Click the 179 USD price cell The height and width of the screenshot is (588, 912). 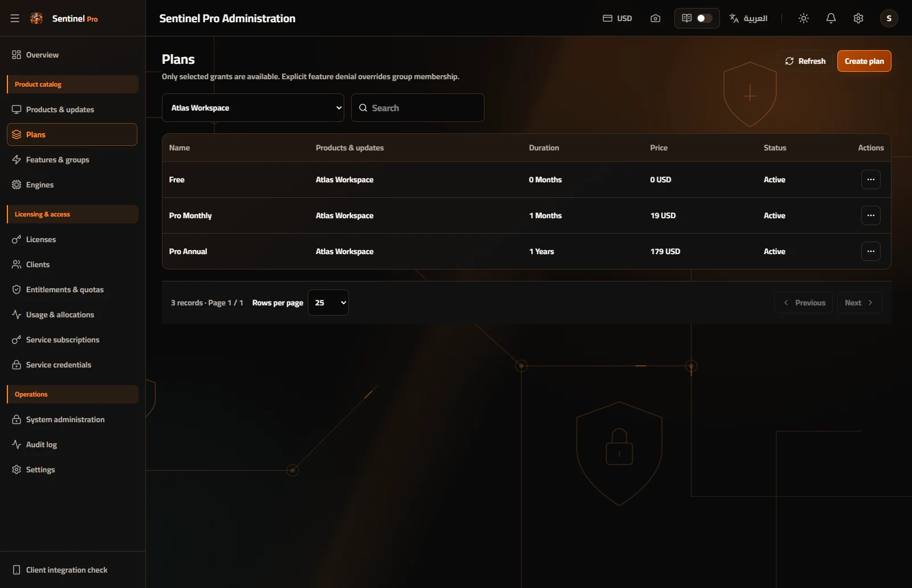665,251
